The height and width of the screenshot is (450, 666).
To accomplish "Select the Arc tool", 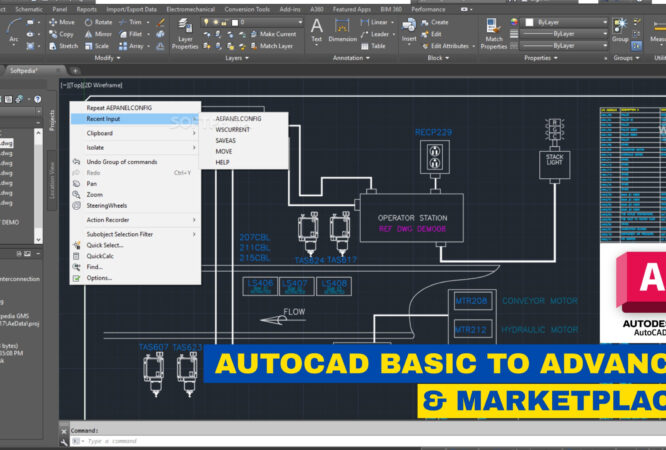I will tap(14, 30).
